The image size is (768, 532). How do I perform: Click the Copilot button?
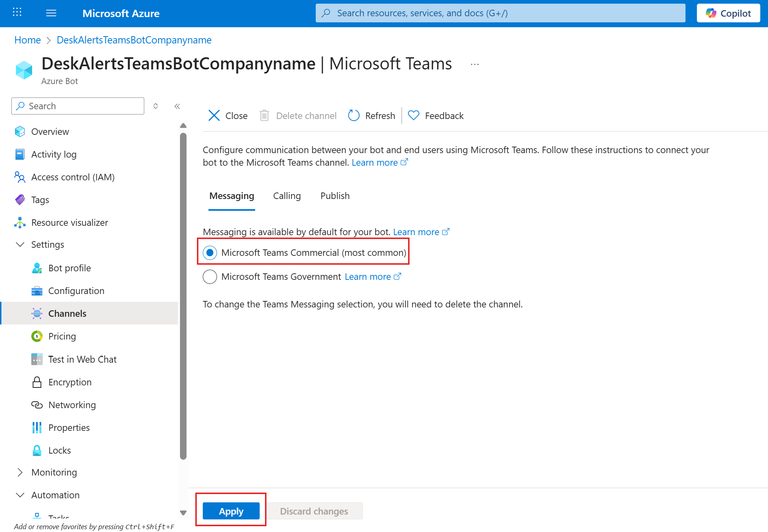click(728, 13)
